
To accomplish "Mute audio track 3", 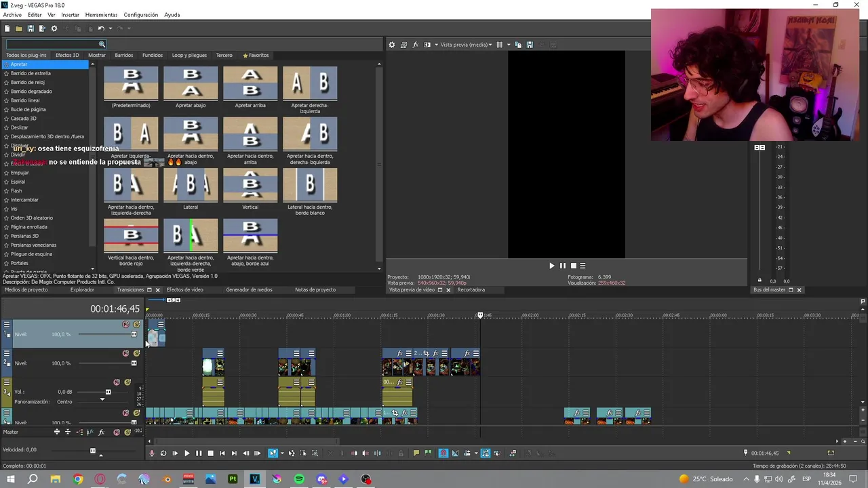I will pyautogui.click(x=117, y=382).
